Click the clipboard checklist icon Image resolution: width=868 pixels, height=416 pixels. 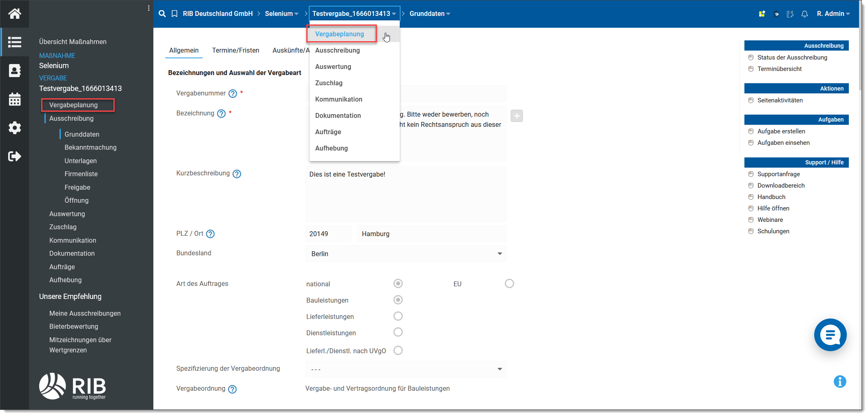point(777,14)
